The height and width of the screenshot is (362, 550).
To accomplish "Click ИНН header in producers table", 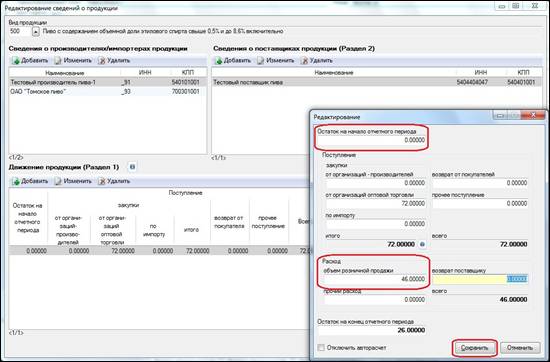I will tap(145, 73).
